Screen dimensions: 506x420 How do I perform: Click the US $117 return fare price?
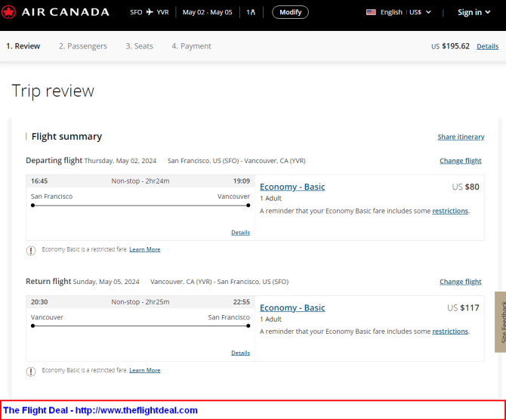[464, 307]
